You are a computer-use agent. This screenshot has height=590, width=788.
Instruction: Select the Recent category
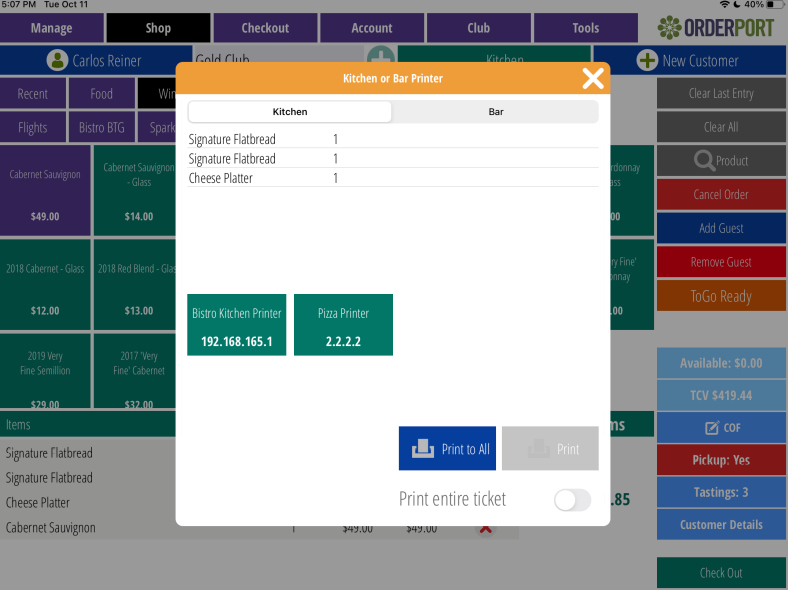tap(33, 93)
